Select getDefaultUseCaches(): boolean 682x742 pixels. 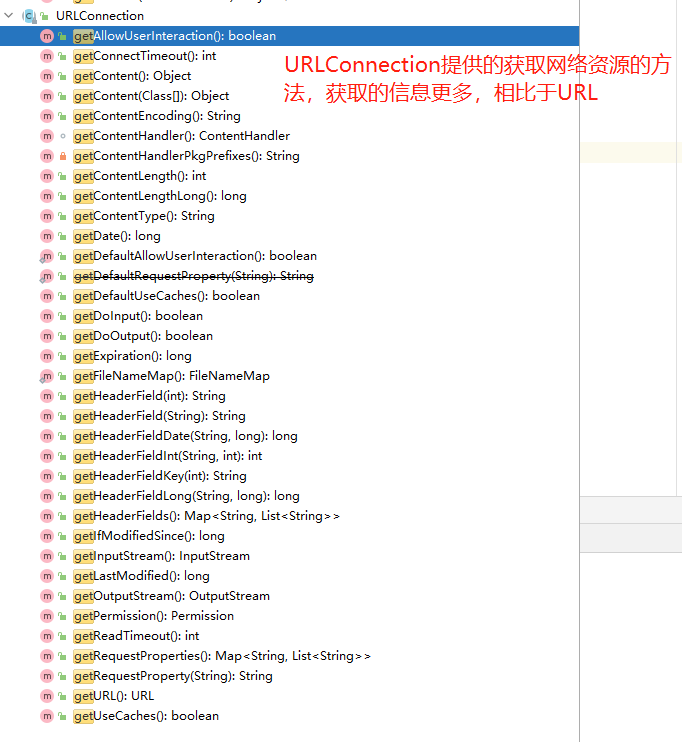click(167, 296)
